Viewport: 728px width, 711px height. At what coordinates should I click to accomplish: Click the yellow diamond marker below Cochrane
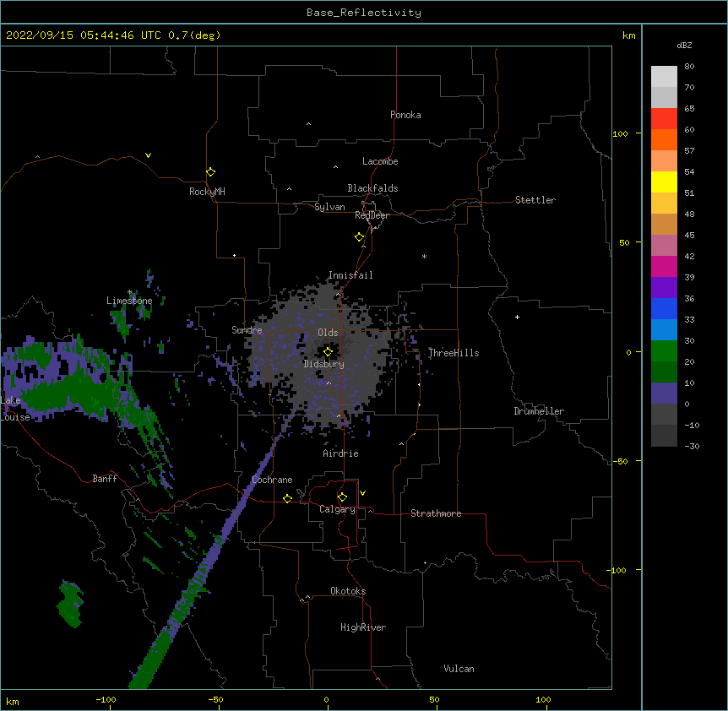click(287, 498)
